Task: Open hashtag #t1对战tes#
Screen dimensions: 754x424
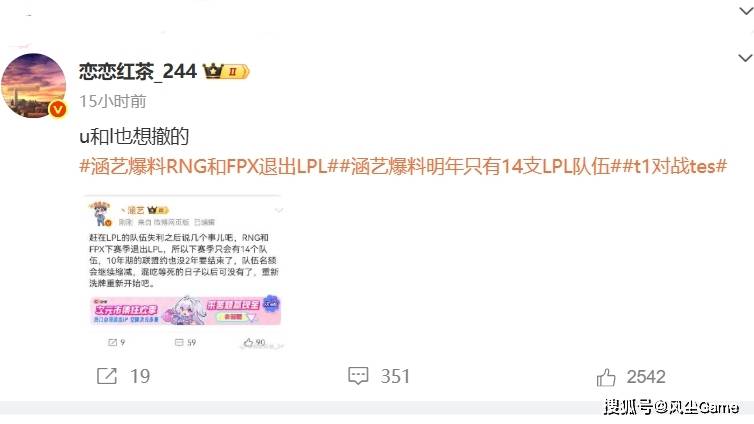Action: 674,166
